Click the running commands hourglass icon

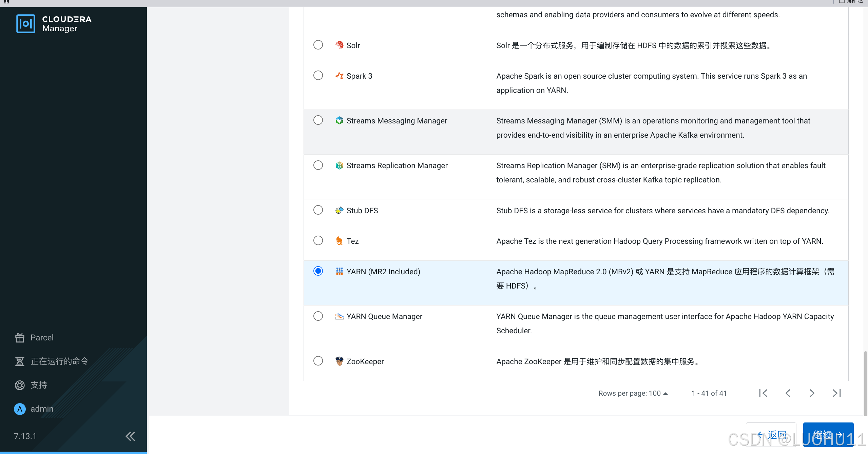point(20,361)
